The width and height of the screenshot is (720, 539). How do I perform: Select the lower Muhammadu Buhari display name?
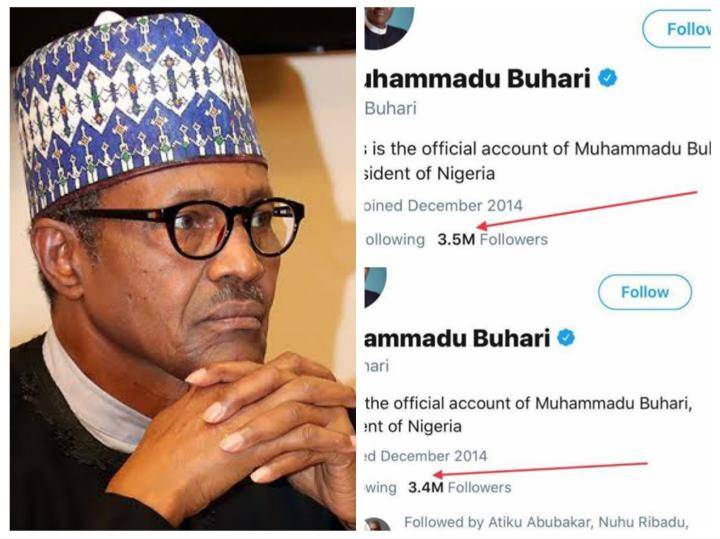coord(457,338)
